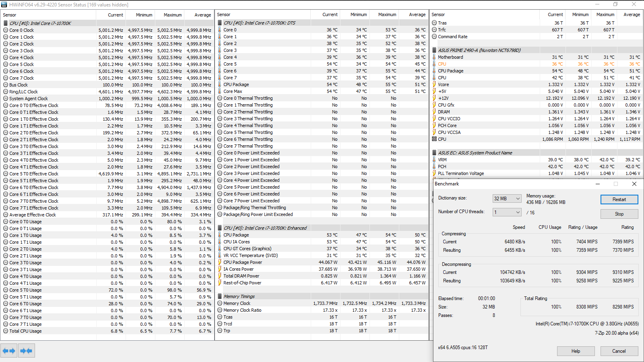
Task: Click the Sensor column header above Tras
Action: click(x=485, y=14)
